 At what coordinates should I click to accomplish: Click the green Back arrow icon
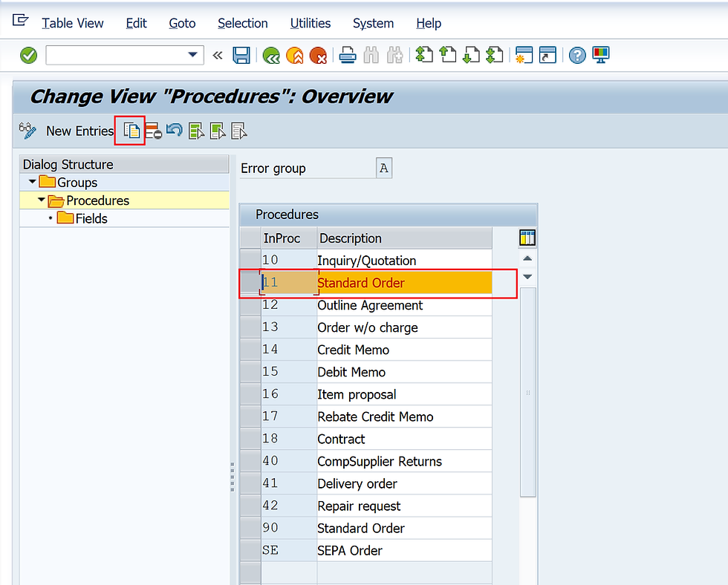273,55
